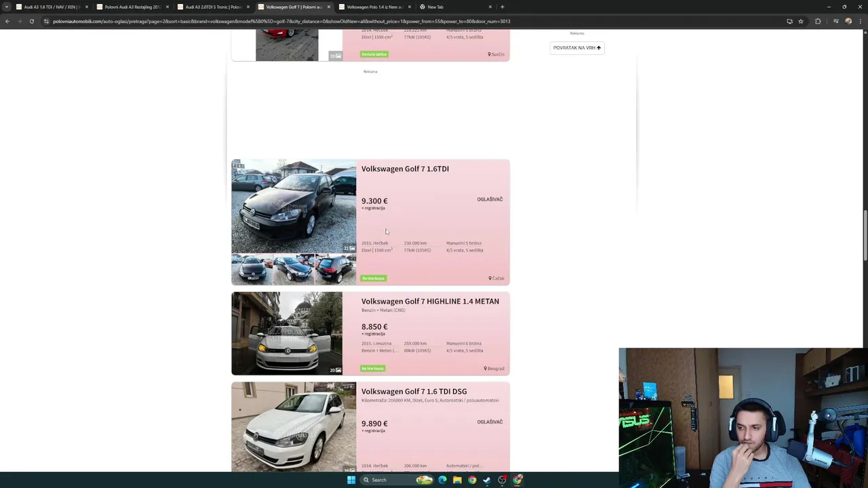Click the 9.300 € price
868x488 pixels.
[x=374, y=201]
